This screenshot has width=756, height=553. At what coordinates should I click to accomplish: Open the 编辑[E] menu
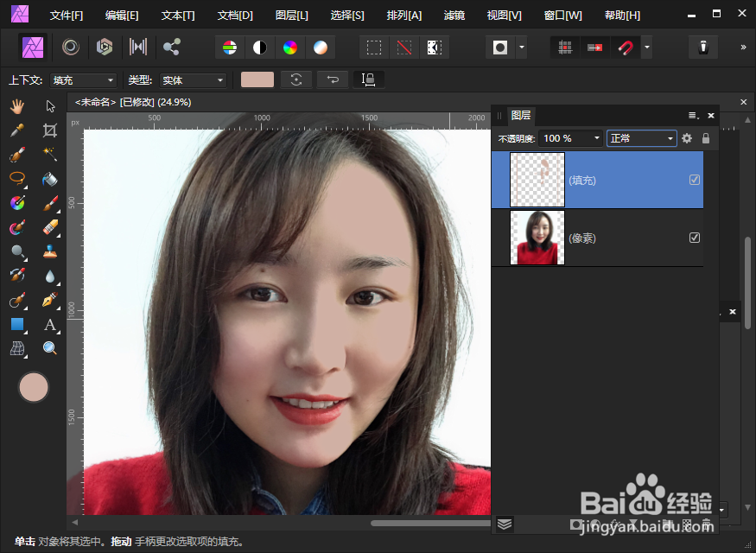[x=122, y=16]
